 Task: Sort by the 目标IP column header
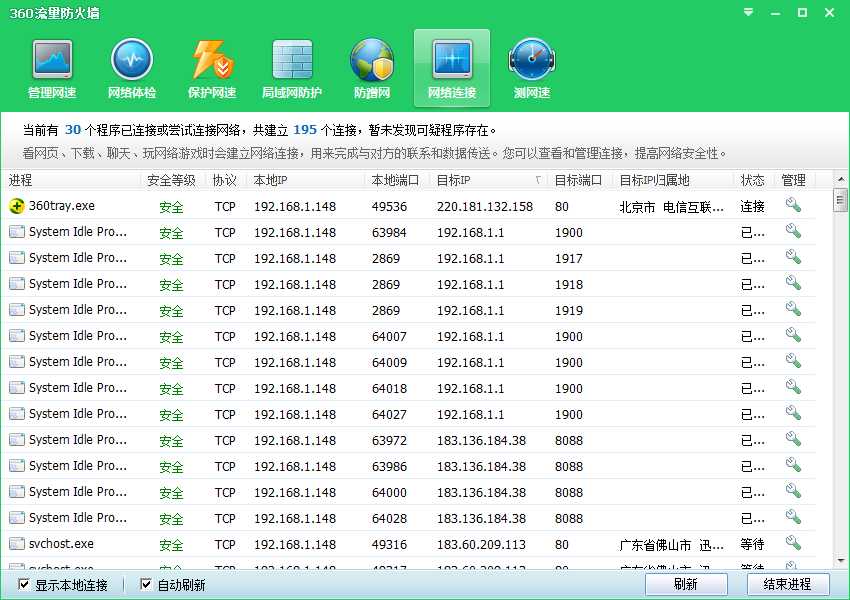pos(488,180)
